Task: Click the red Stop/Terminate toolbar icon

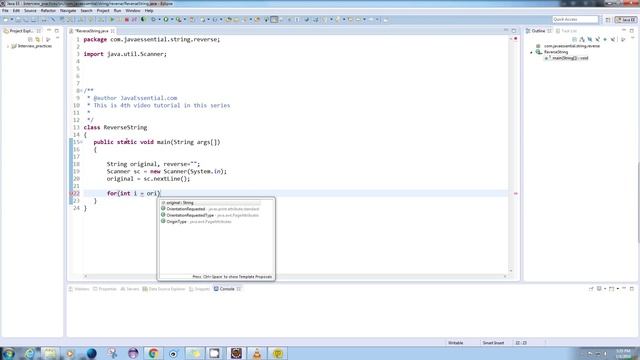Action: (x=127, y=19)
